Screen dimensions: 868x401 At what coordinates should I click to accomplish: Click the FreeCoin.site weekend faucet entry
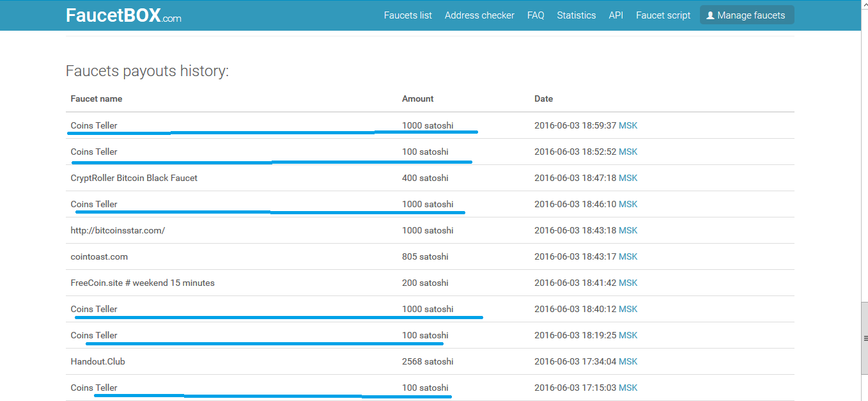pyautogui.click(x=143, y=283)
